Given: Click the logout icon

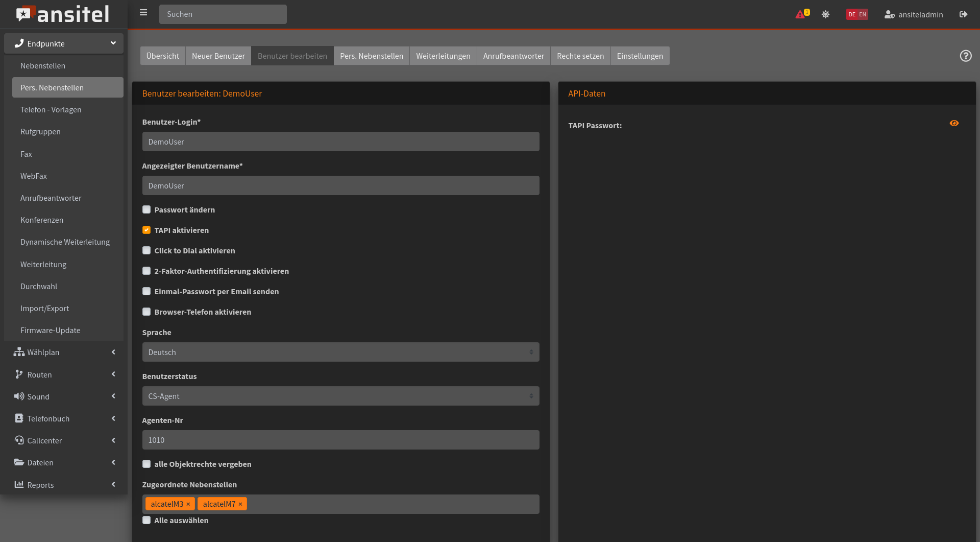Looking at the screenshot, I should (x=963, y=14).
